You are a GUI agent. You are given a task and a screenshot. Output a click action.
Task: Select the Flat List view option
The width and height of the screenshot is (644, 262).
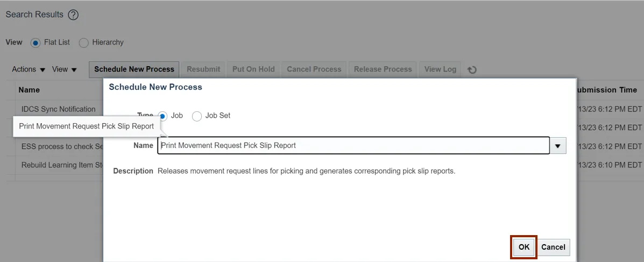pos(36,43)
